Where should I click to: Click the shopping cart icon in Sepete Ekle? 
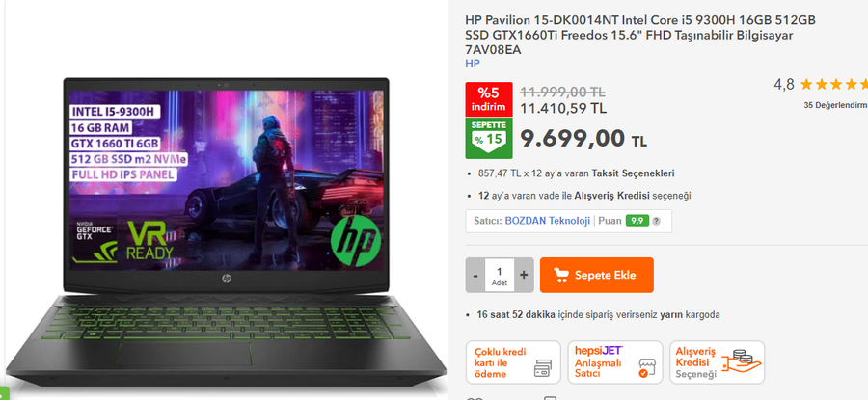point(561,275)
